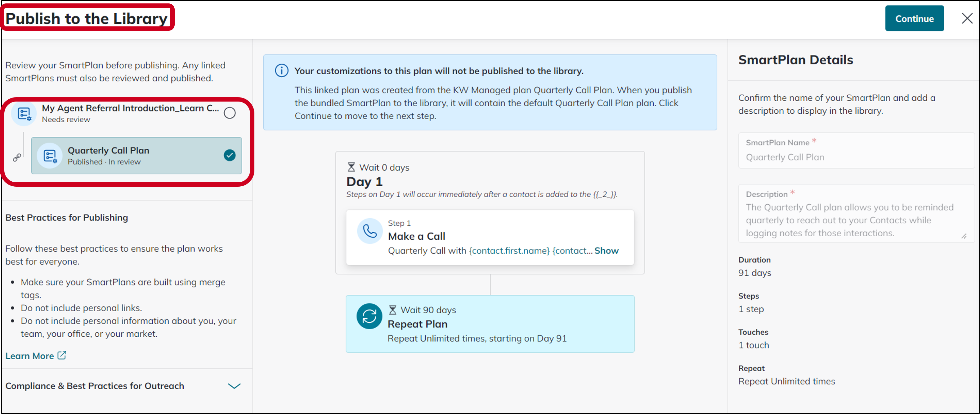Select the My Agent Referral Introduction radio button
The height and width of the screenshot is (414, 980).
coord(229,113)
